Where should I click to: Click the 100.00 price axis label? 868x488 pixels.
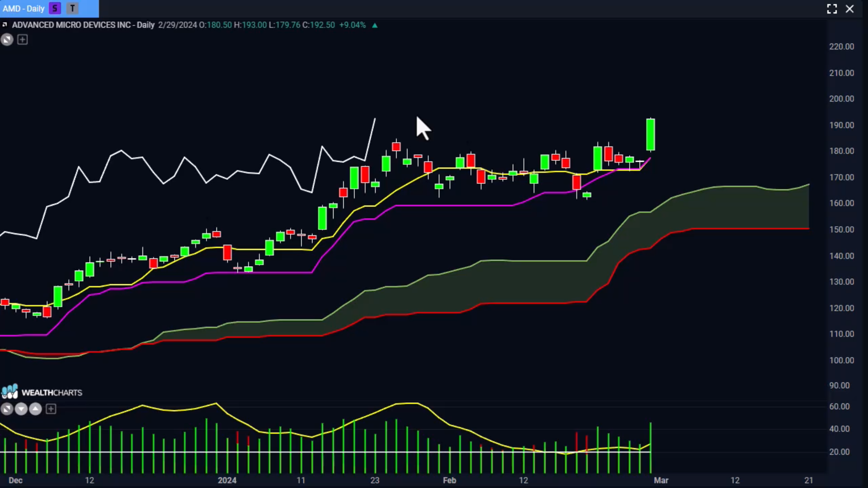[x=842, y=361]
